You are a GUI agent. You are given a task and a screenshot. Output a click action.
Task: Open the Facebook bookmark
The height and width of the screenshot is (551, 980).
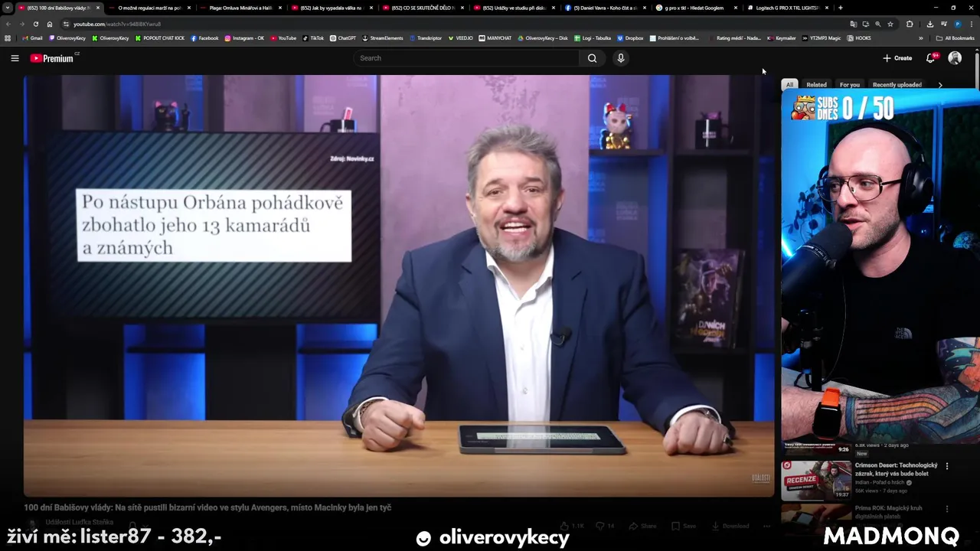(x=204, y=37)
